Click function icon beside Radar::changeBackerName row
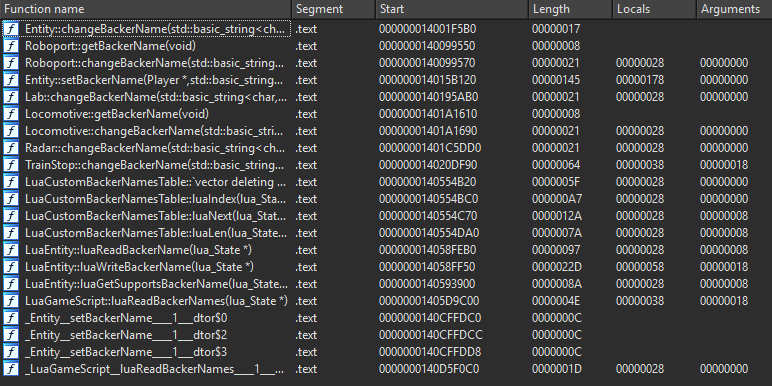772x386 pixels. 11,148
